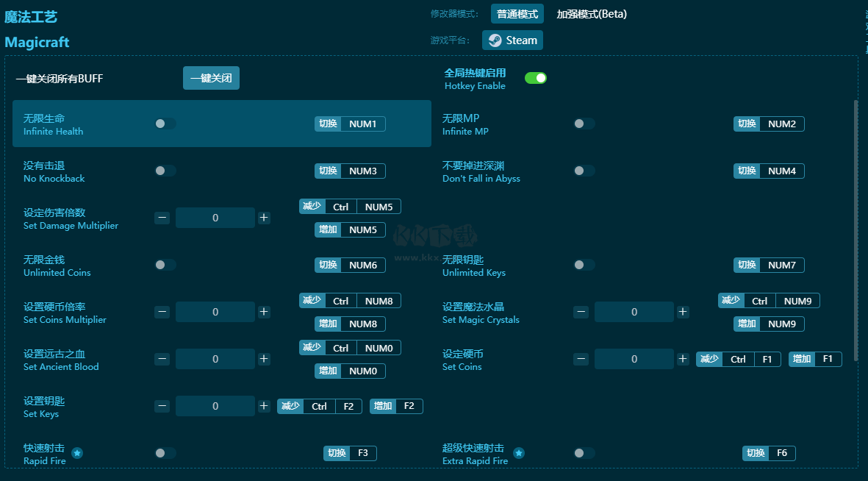Click the 增加 NUM5 hotkey button

tap(350, 229)
